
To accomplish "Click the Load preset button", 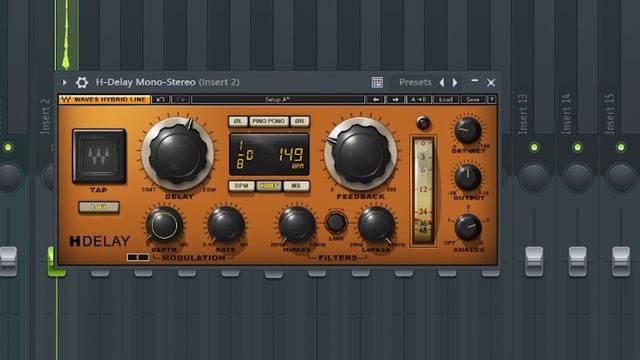I will [x=445, y=99].
